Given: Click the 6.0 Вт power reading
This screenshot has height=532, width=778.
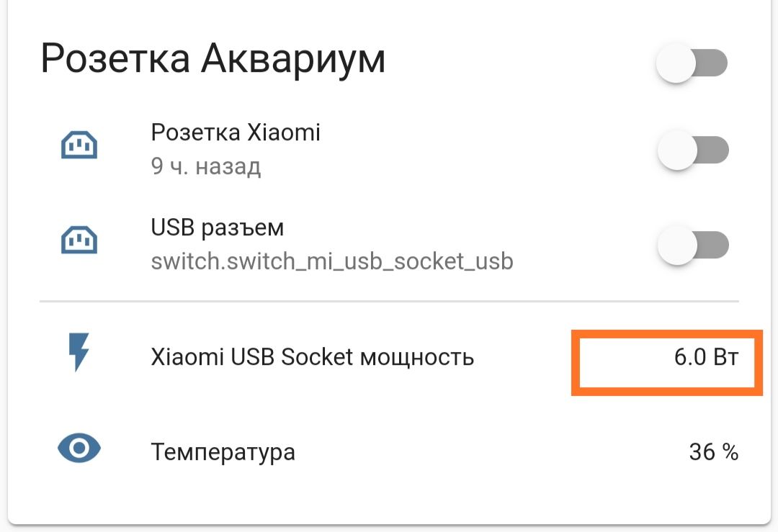Looking at the screenshot, I should (x=706, y=357).
